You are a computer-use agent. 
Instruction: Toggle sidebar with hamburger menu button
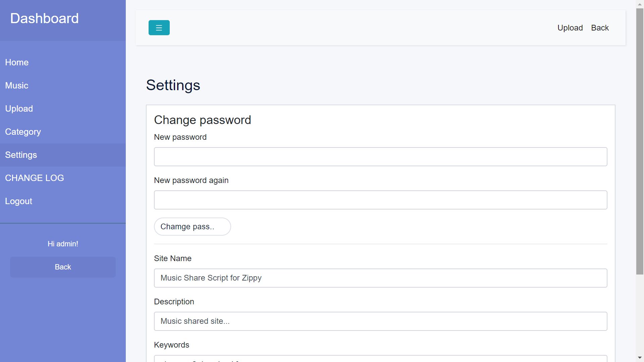(x=159, y=28)
